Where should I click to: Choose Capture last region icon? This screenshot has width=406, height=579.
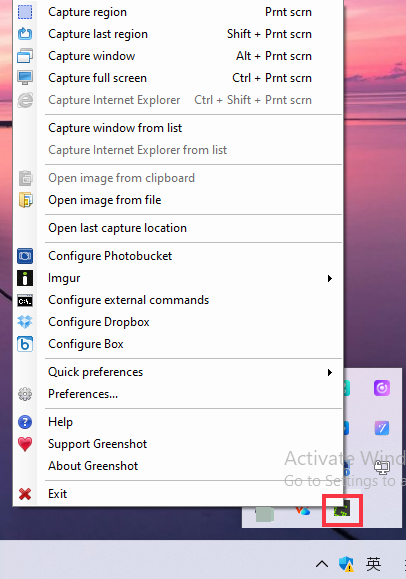pos(25,34)
